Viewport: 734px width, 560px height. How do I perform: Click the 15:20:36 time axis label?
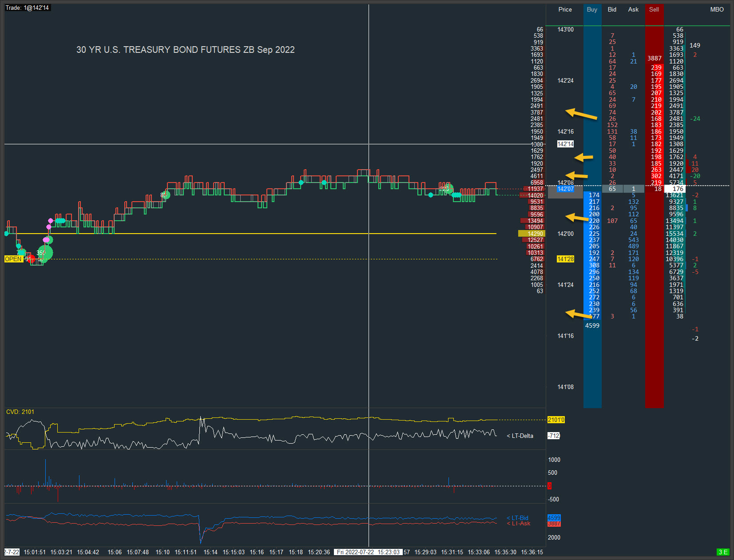[319, 552]
